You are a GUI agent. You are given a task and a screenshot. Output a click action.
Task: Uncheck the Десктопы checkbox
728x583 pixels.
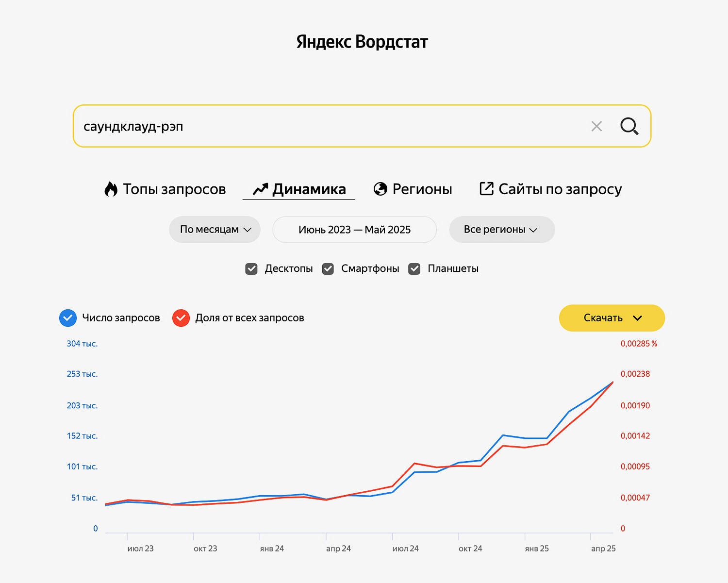(x=251, y=269)
